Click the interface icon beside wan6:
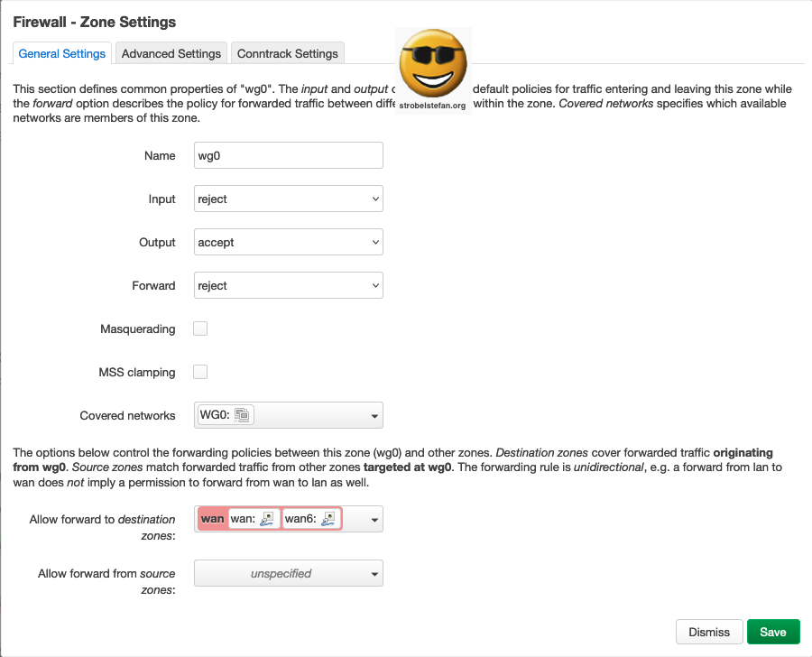The width and height of the screenshot is (812, 657). (x=327, y=518)
